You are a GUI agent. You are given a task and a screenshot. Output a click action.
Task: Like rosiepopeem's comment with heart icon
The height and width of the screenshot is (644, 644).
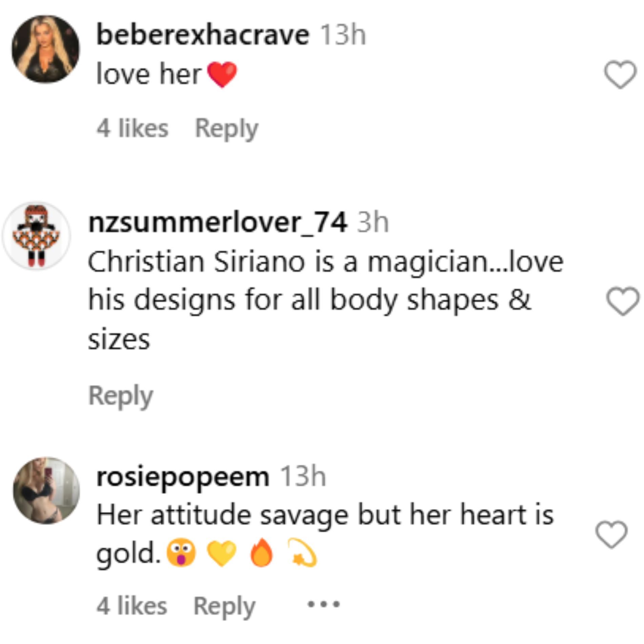point(612,535)
